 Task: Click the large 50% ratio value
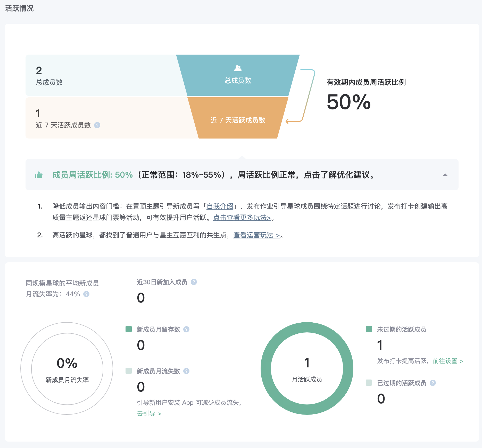(x=349, y=102)
